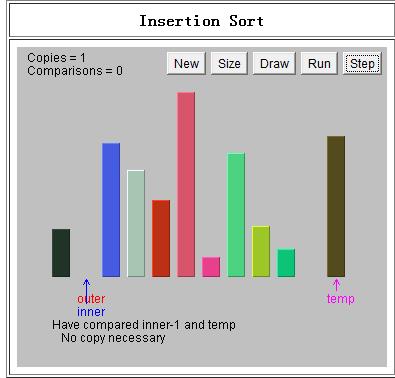Image resolution: width=395 pixels, height=378 pixels.
Task: Click the Copies counter text
Action: coord(57,58)
